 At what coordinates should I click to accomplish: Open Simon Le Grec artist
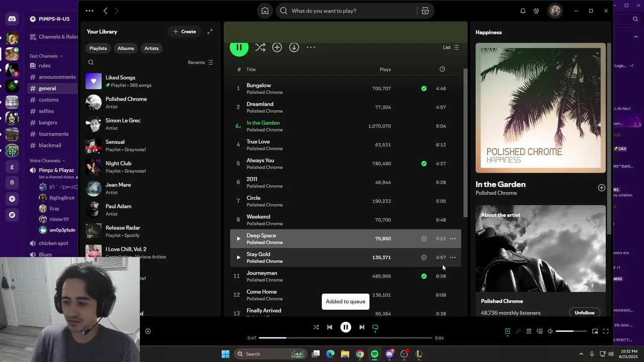[x=151, y=124]
